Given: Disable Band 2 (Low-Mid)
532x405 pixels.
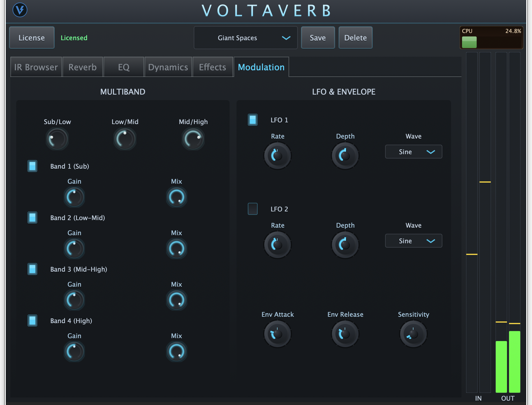Looking at the screenshot, I should point(32,218).
